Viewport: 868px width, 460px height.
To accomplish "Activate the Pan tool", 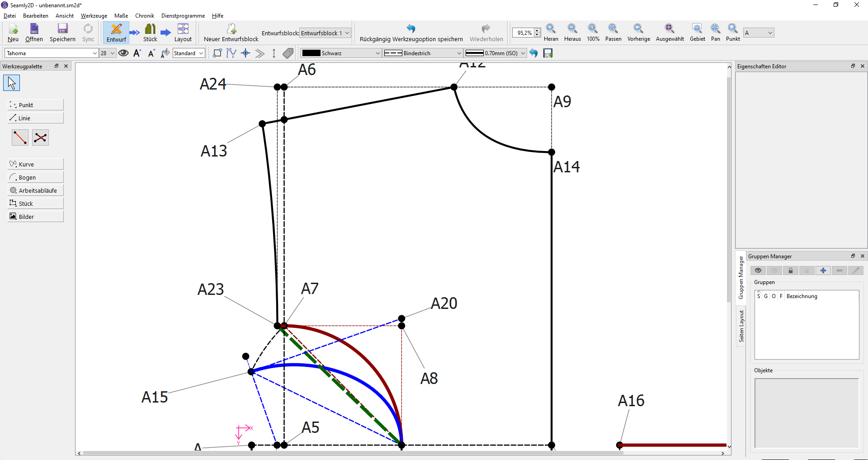I will click(715, 33).
